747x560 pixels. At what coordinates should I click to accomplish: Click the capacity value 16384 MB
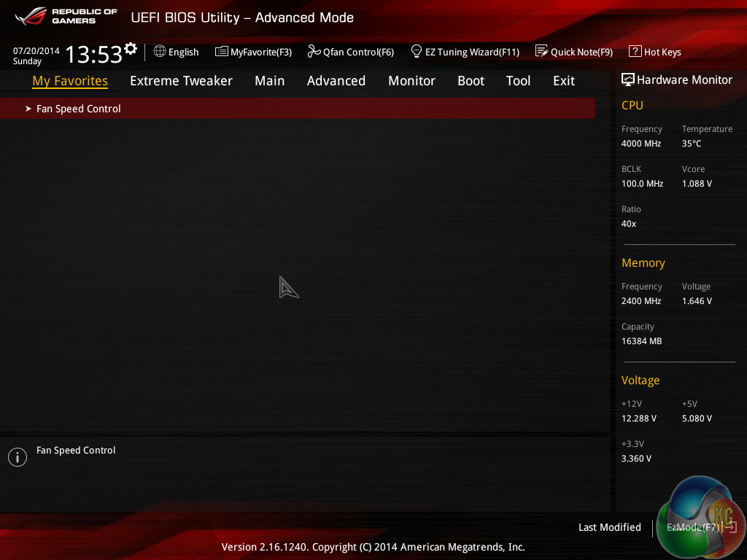tap(641, 341)
